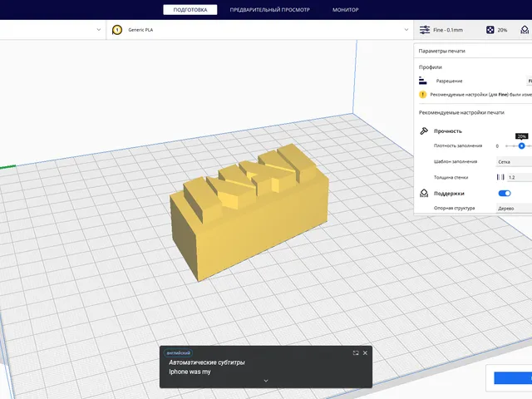
Task: Click the 20% infill value in header
Action: pos(502,30)
